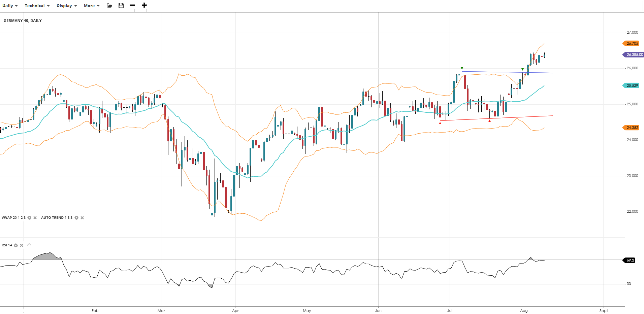
Task: Click the black 69.2 RSI value tag
Action: coord(629,260)
